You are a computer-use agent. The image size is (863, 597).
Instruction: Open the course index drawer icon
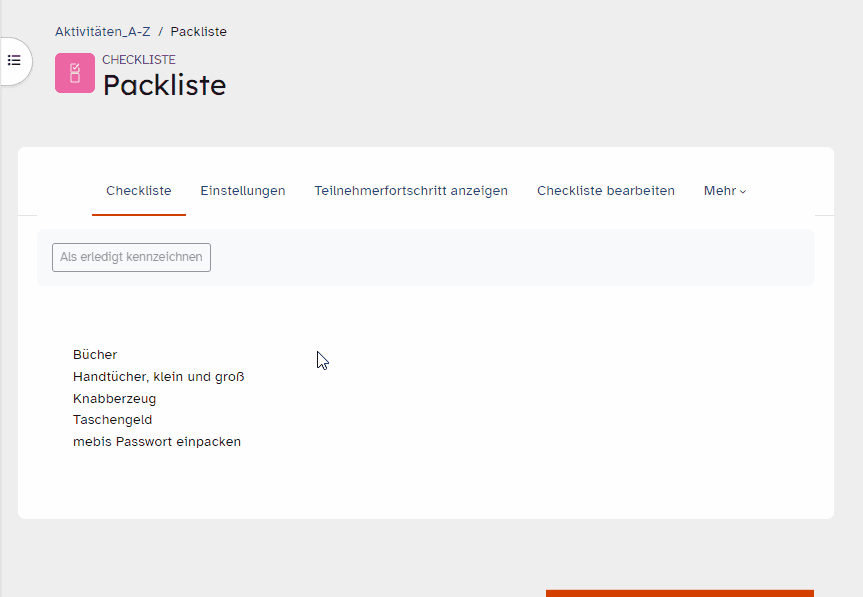pos(14,61)
